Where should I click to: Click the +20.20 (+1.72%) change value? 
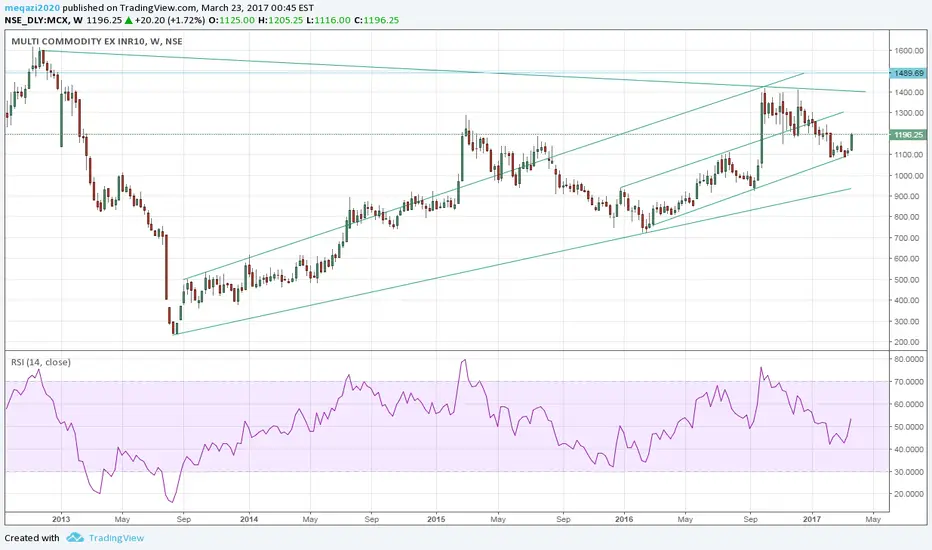point(169,20)
